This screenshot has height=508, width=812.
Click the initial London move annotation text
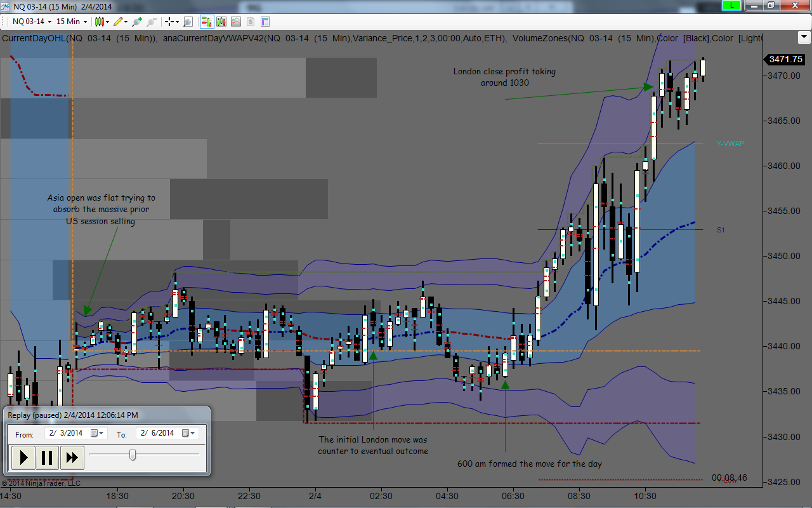point(373,445)
